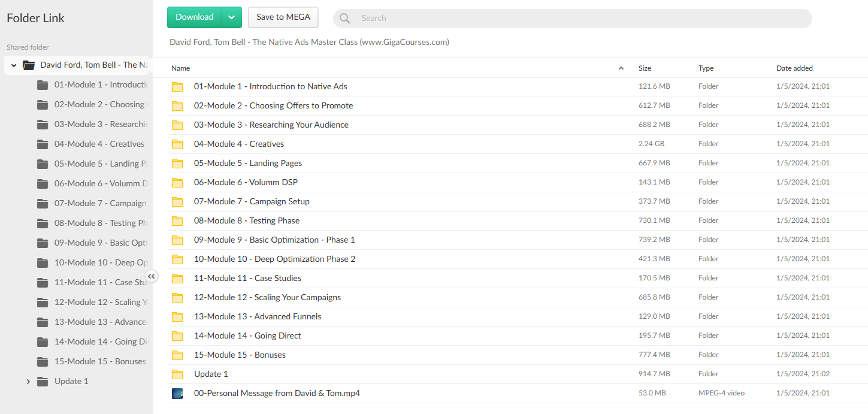Click the video thumbnail icon for Personal Message file

click(177, 394)
